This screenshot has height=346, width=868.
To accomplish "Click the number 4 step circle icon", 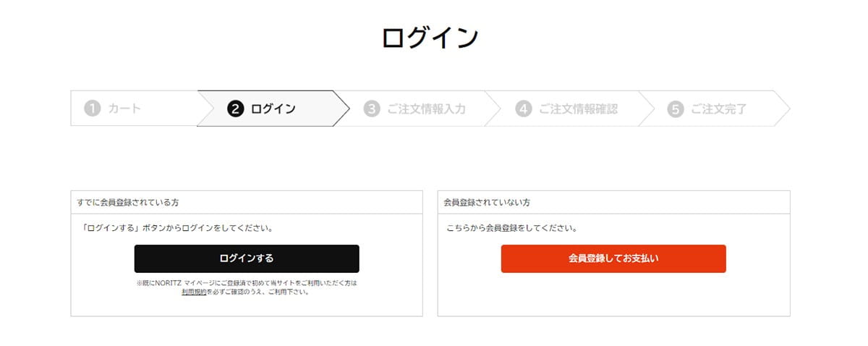I will tap(523, 109).
